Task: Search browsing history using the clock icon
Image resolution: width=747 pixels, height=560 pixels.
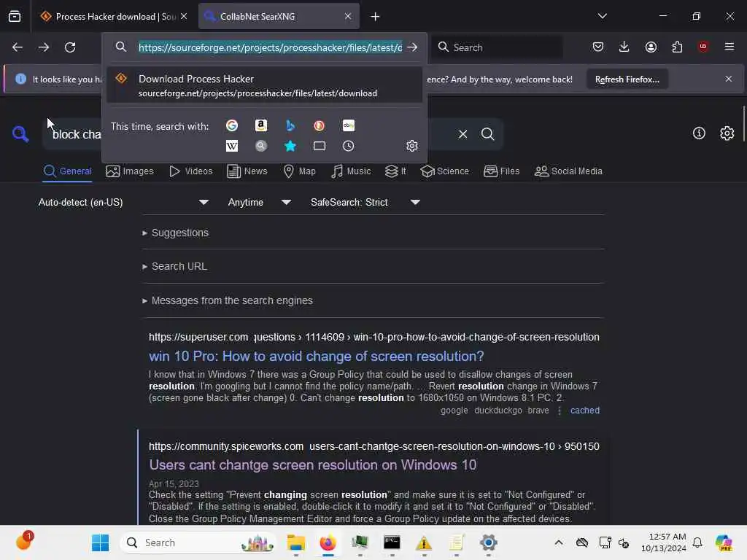Action: [349, 146]
